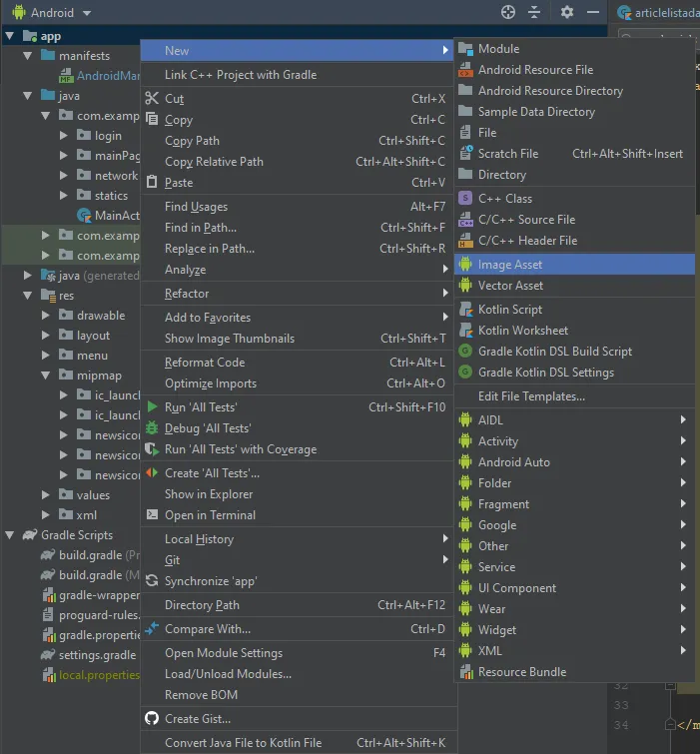Choose Find Usages from context menu
Screen dimensions: 700x754
299,207
